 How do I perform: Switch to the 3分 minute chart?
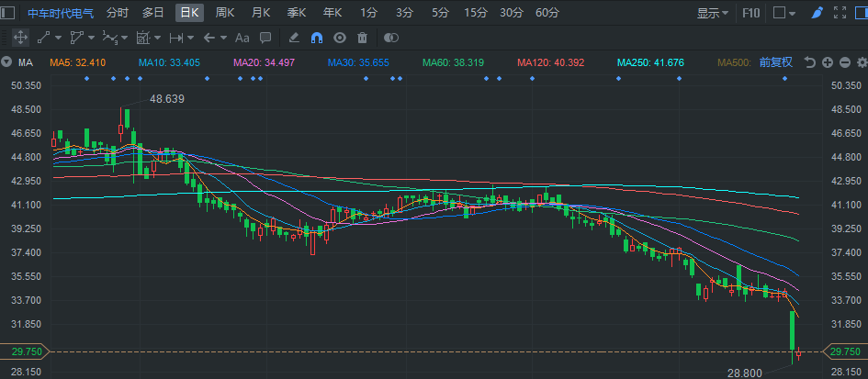[x=405, y=13]
